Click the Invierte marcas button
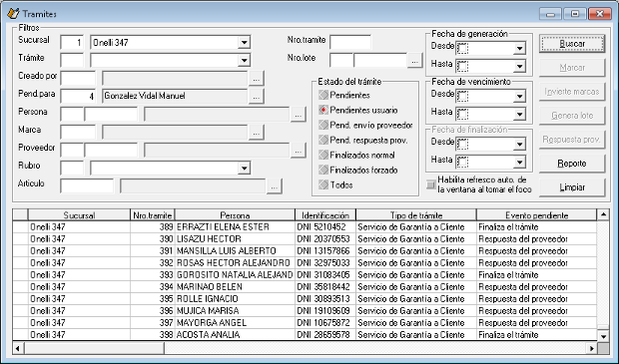This screenshot has height=364, width=619. (x=572, y=92)
